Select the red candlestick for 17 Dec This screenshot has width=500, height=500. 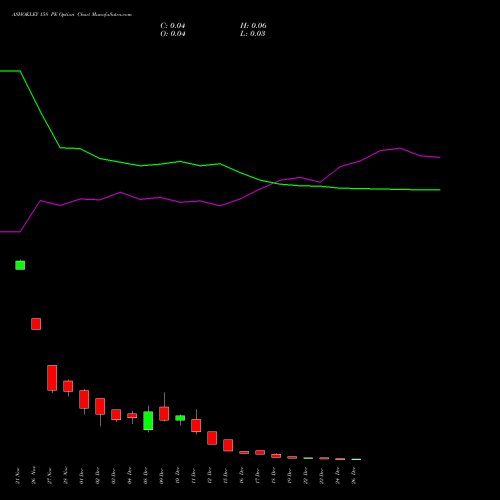click(260, 452)
